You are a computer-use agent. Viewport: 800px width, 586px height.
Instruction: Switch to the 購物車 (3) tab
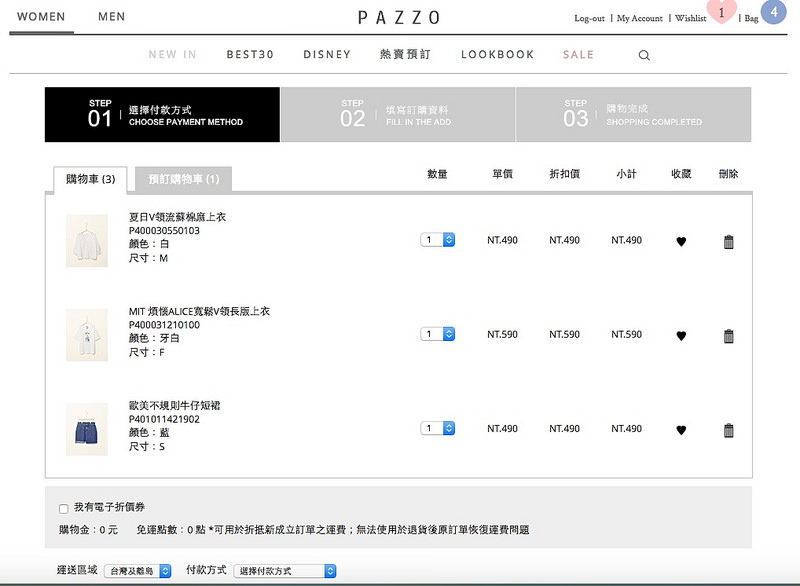pyautogui.click(x=90, y=179)
